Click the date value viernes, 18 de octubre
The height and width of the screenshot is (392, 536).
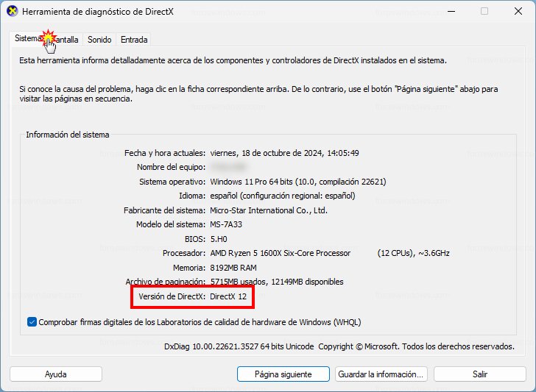[284, 153]
